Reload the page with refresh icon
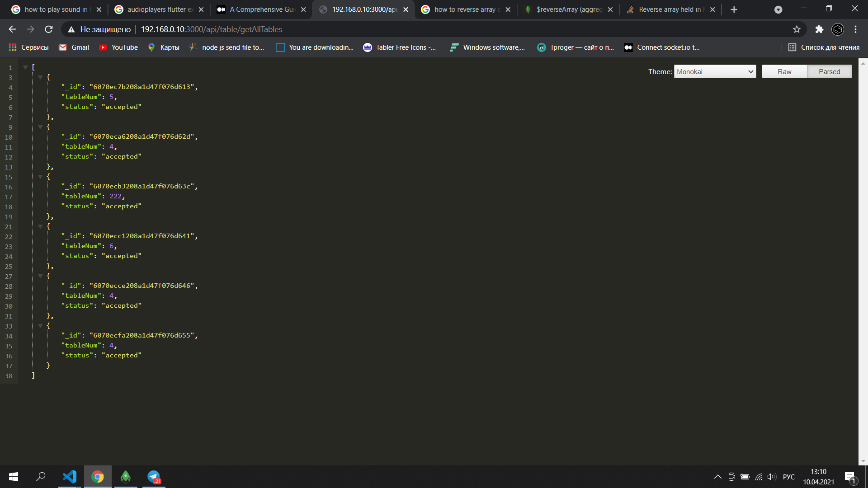Viewport: 868px width, 488px height. (49, 29)
